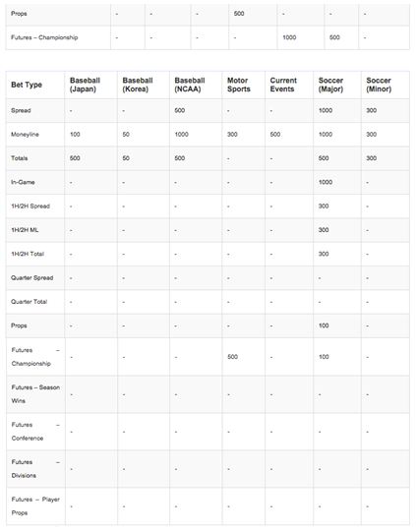Select the Futures – Divisions row label
The width and height of the screenshot is (416, 532).
tap(35, 468)
